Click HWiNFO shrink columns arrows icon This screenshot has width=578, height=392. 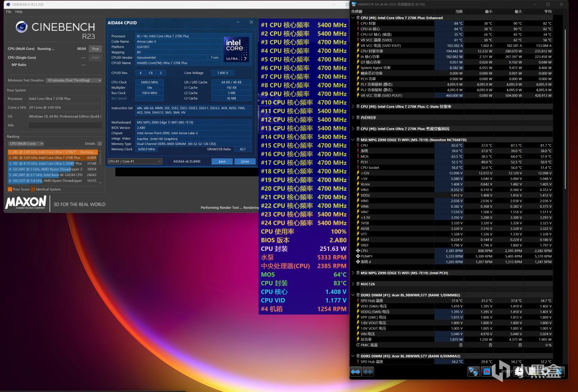click(368, 371)
